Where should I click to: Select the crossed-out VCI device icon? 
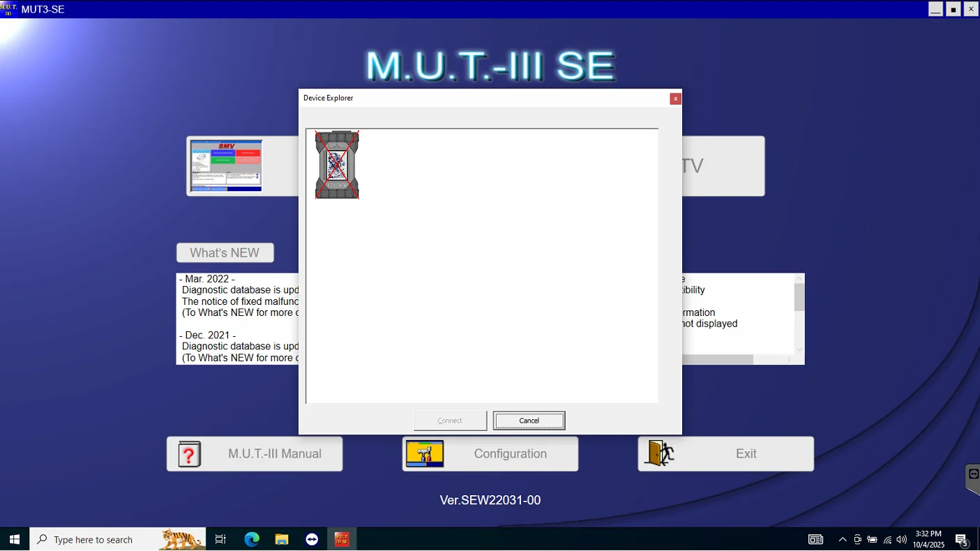click(x=337, y=165)
